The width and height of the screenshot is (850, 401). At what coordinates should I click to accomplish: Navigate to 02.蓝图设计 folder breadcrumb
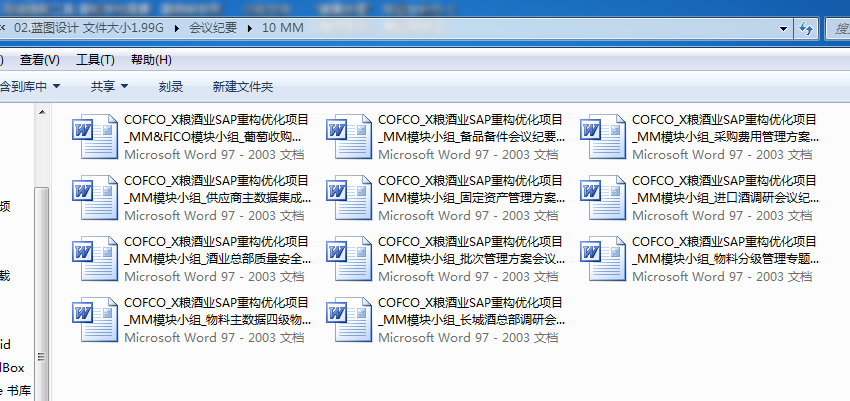point(89,28)
